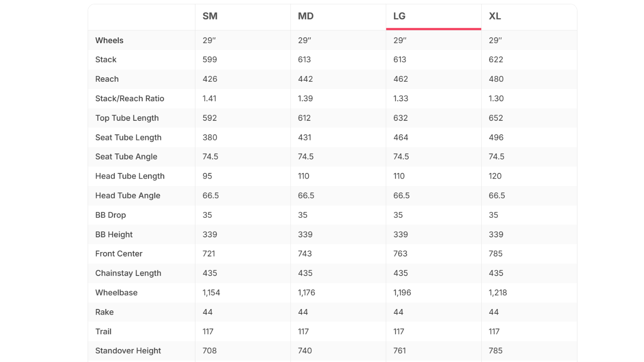Screen dimensions: 644x362
Task: Select the SM size column header
Action: click(210, 17)
